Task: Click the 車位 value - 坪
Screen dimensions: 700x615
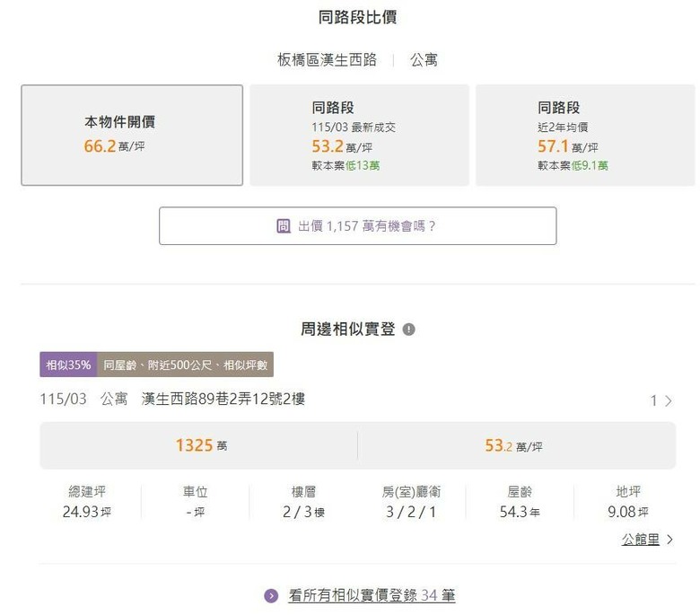Action: coord(195,512)
